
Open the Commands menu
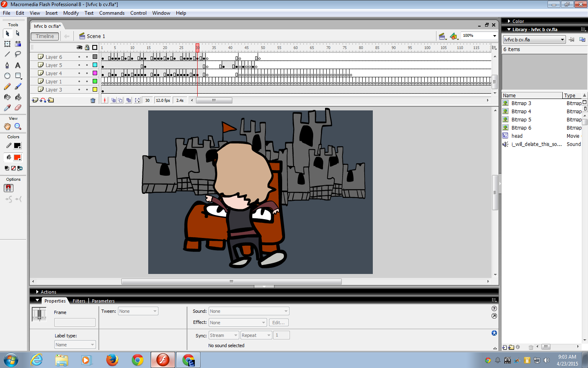pyautogui.click(x=112, y=13)
